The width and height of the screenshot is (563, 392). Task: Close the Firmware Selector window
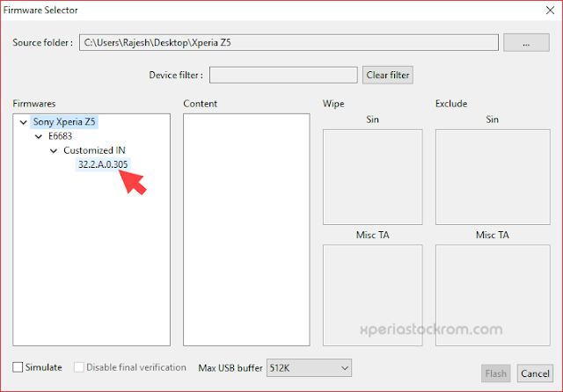[x=550, y=11]
